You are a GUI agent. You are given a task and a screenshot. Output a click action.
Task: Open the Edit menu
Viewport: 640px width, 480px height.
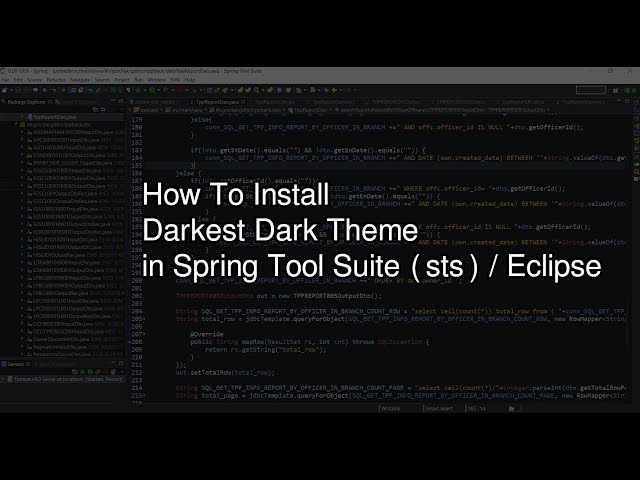[18, 80]
